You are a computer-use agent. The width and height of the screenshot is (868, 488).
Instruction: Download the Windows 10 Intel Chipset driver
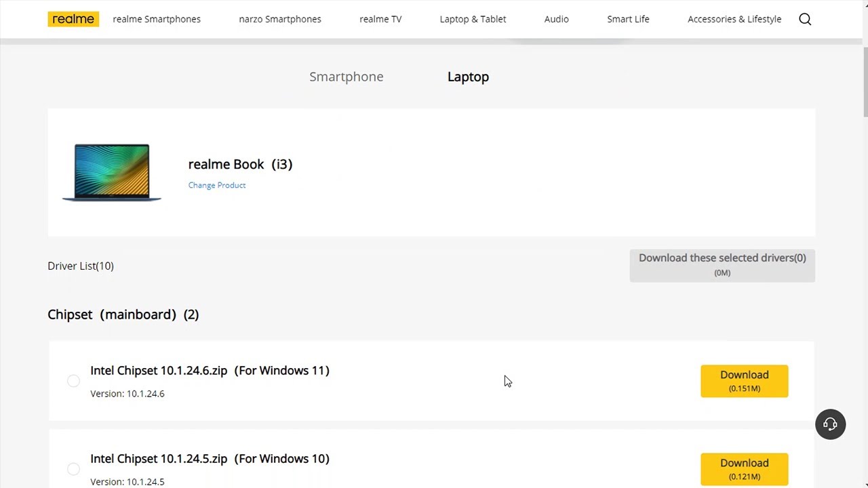744,469
